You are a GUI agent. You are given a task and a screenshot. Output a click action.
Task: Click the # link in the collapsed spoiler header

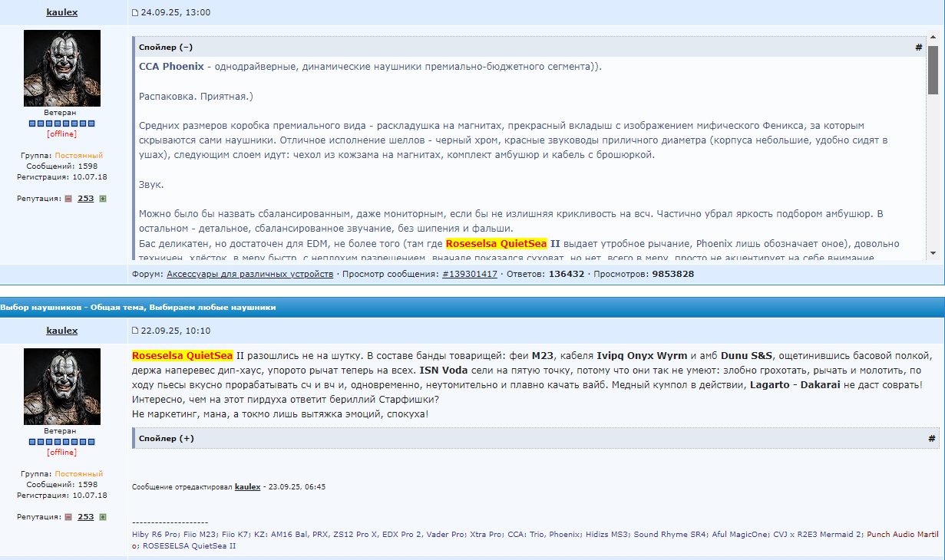[932, 439]
